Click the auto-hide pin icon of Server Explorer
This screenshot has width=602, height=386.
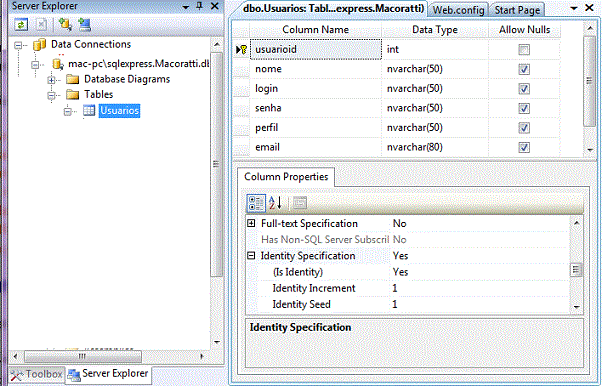click(200, 6)
